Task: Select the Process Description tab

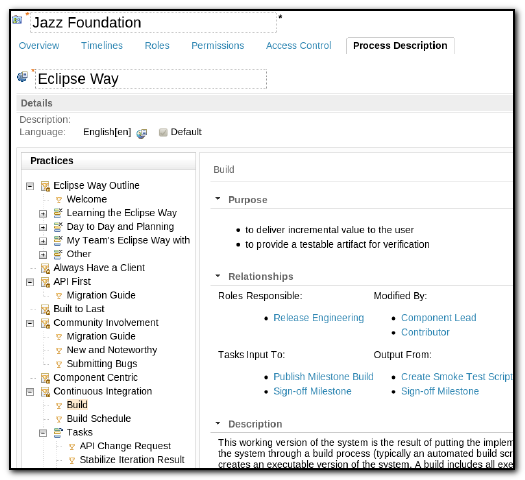Action: [400, 46]
